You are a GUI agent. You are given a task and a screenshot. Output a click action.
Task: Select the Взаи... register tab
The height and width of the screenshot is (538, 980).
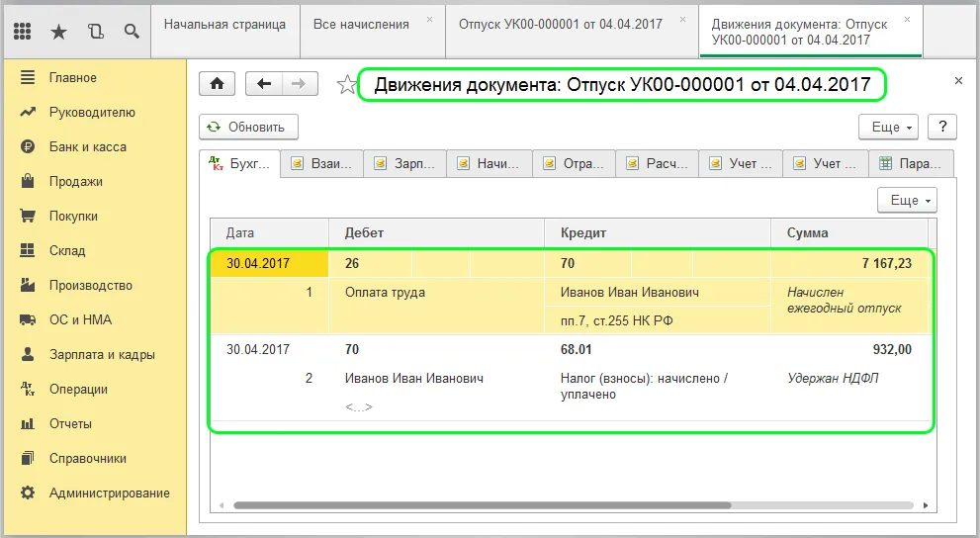coord(321,164)
